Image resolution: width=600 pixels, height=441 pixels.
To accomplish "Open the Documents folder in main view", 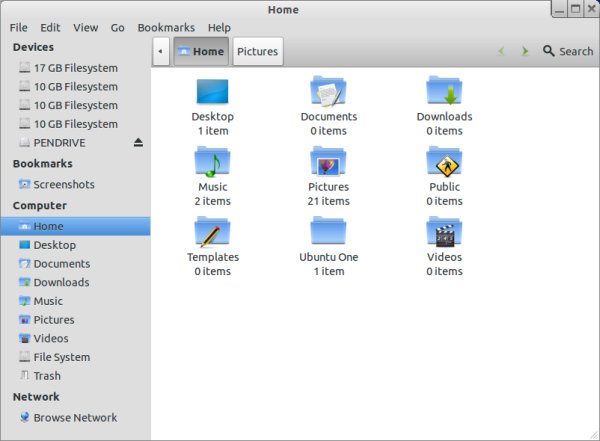I will (328, 92).
